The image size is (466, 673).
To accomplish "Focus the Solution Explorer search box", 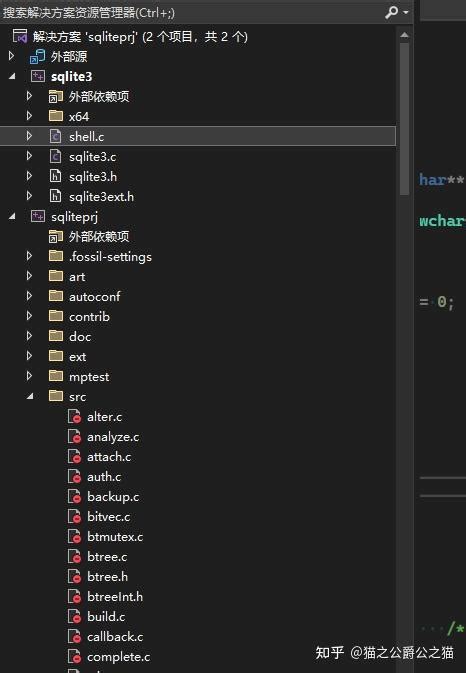I will (191, 12).
